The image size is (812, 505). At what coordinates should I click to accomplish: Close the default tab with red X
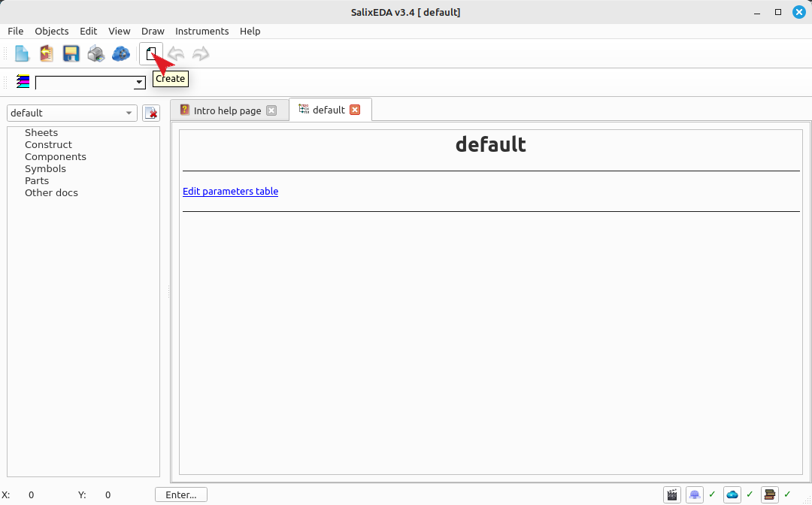point(355,110)
